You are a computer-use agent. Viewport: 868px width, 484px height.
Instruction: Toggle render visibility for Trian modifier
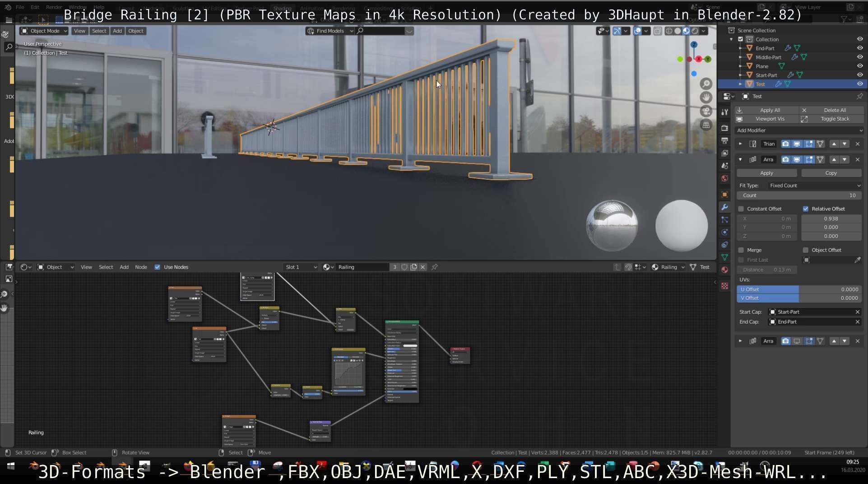click(x=785, y=144)
